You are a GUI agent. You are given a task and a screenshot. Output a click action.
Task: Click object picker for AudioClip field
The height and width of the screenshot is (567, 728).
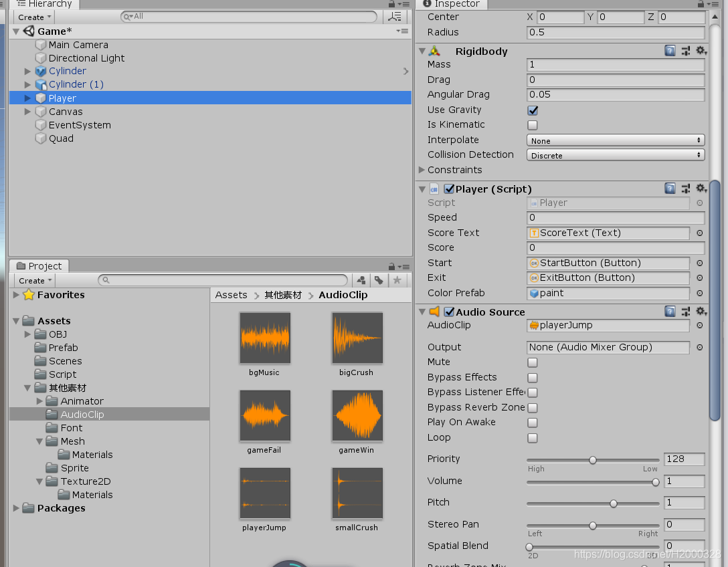point(700,326)
